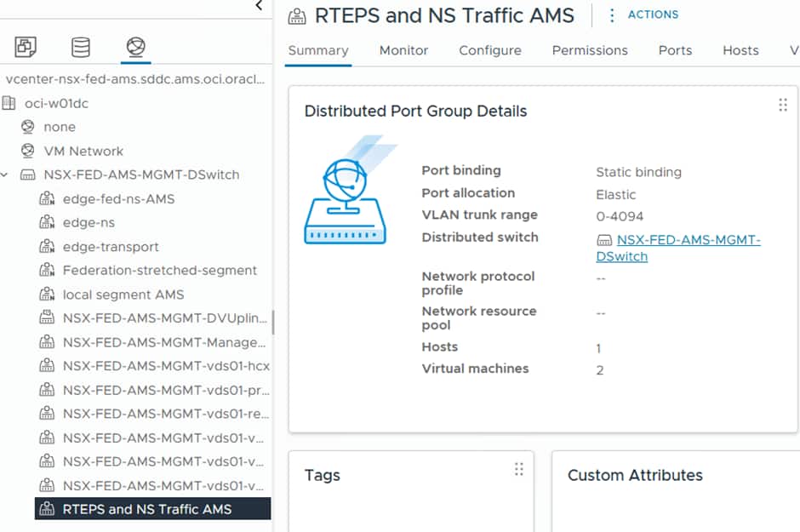
Task: Click the three-dot icon beside ACTIONS
Action: (612, 15)
